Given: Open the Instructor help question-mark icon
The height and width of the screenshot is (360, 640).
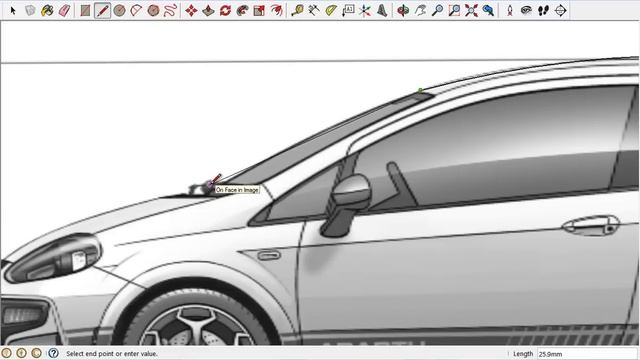Looking at the screenshot, I should (x=53, y=353).
